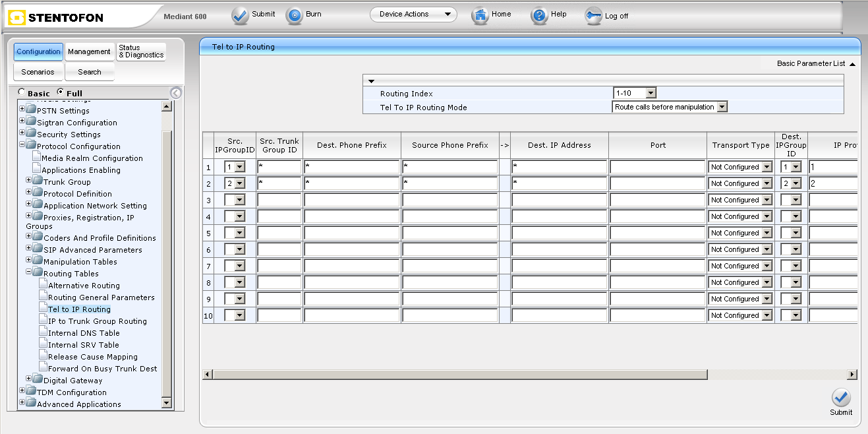Select the Basic view radio button
Screen dimensions: 868x434
[x=22, y=92]
